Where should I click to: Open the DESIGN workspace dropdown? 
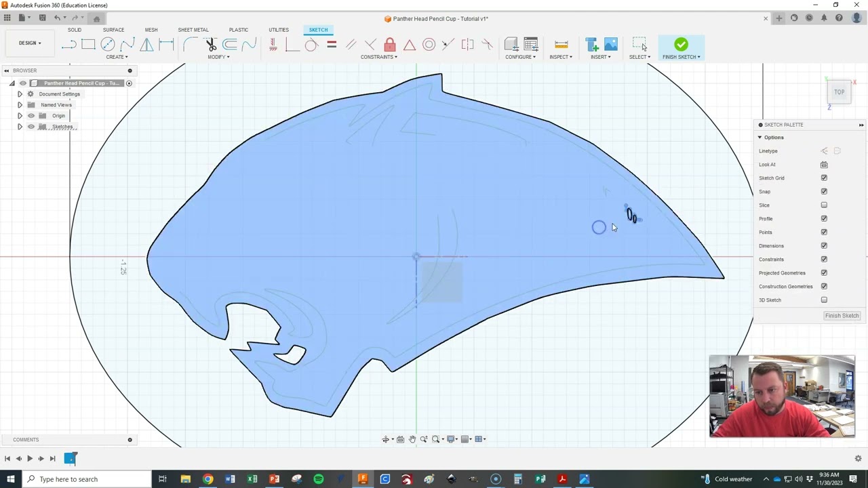(x=29, y=43)
